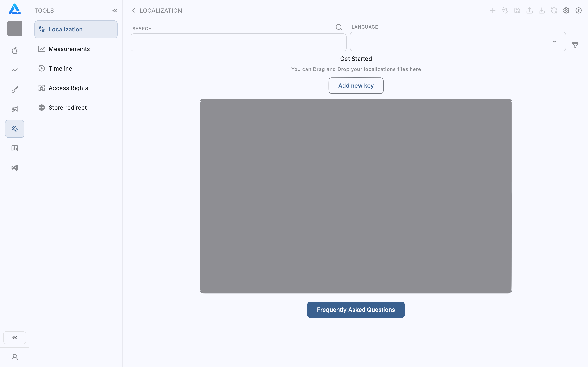Open the bar chart reports icon in sidebar

(14, 148)
